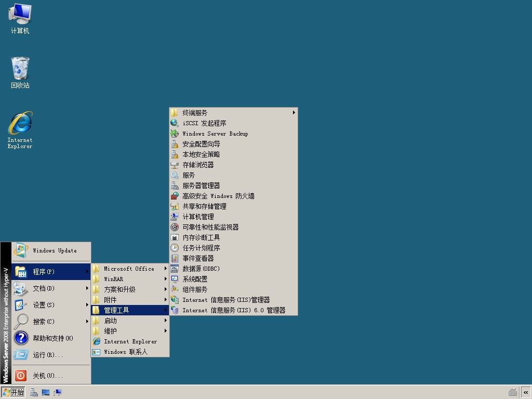This screenshot has width=532, height=399.
Task: Click the 计算机管理 icon
Action: pyautogui.click(x=175, y=217)
